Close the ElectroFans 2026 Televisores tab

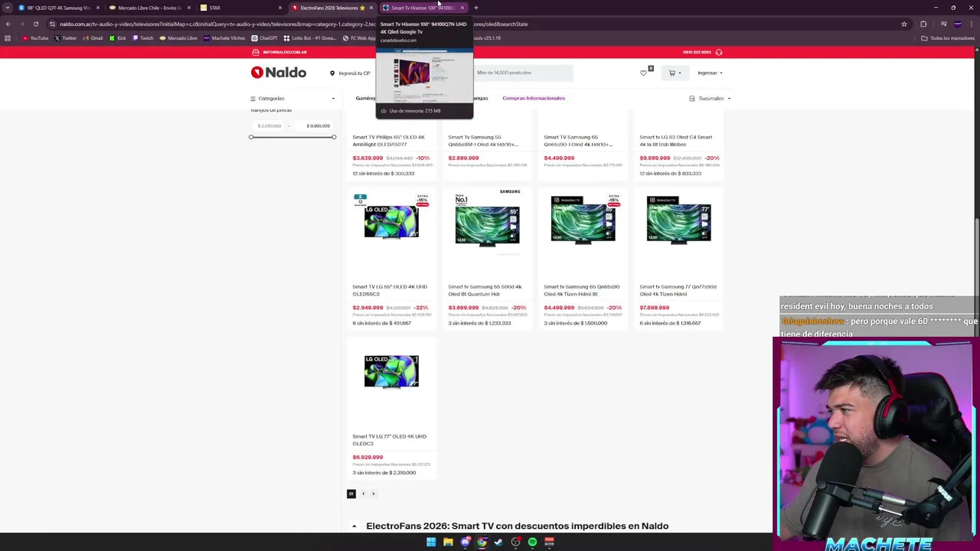point(371,8)
